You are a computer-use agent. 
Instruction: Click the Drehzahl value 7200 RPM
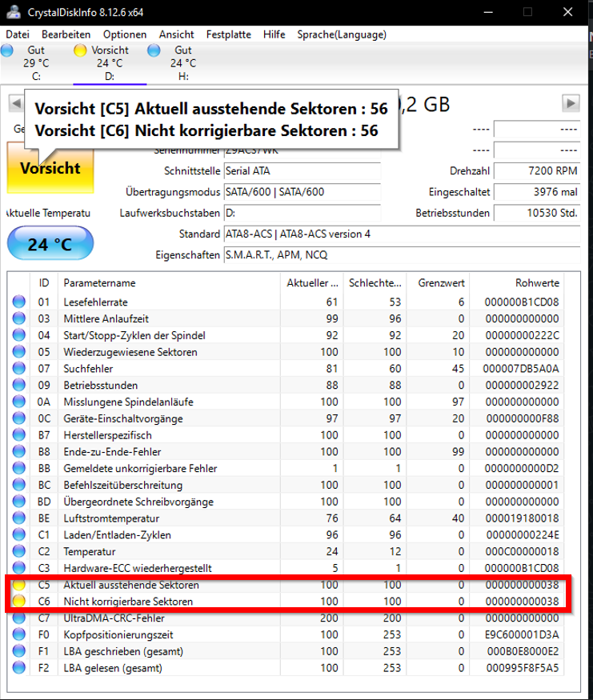(x=537, y=171)
